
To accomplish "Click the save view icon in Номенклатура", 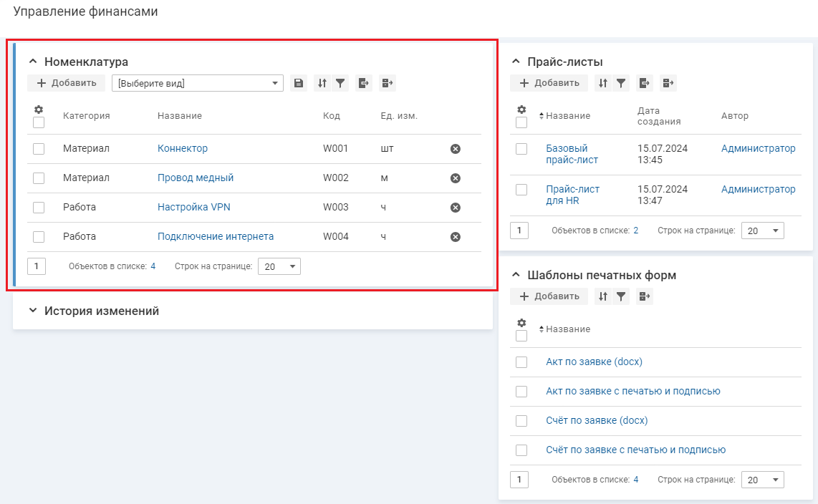I will (x=299, y=83).
